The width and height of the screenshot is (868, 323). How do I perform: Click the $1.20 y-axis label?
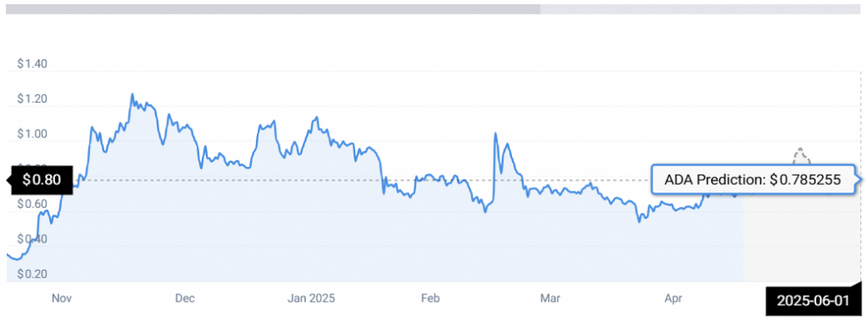pyautogui.click(x=31, y=100)
